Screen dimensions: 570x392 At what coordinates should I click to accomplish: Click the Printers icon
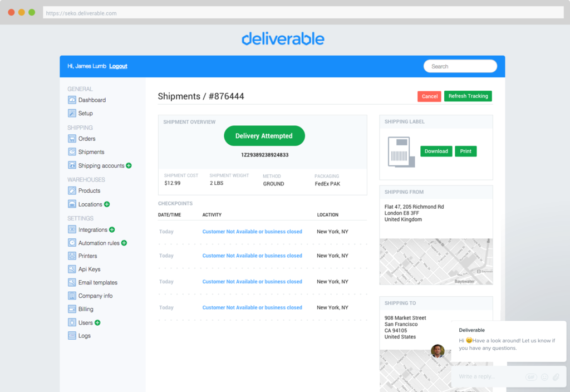pos(72,256)
